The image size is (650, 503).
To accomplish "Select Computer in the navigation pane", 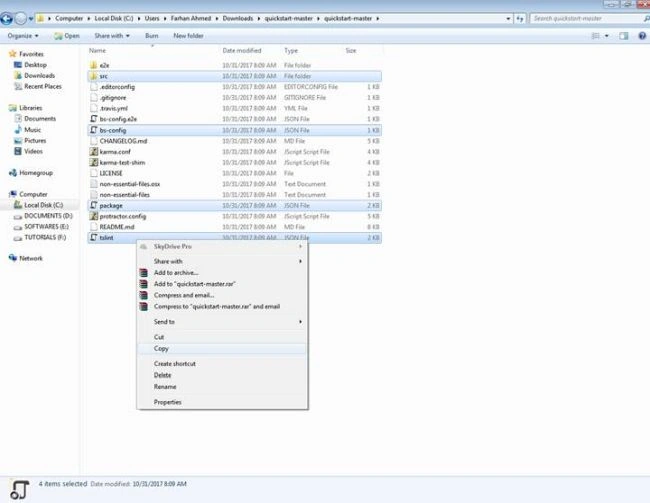I will click(x=33, y=194).
